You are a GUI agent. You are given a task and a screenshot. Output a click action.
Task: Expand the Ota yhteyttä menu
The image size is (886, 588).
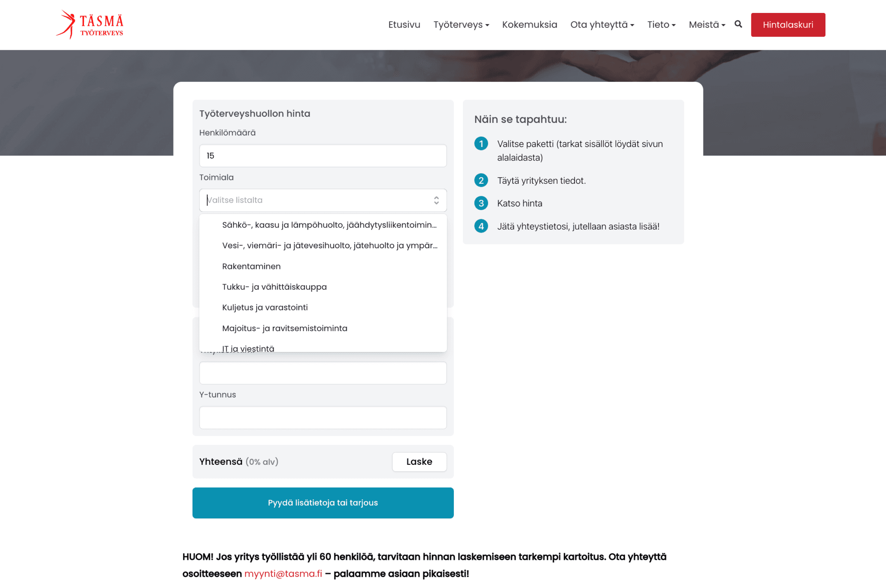click(602, 25)
